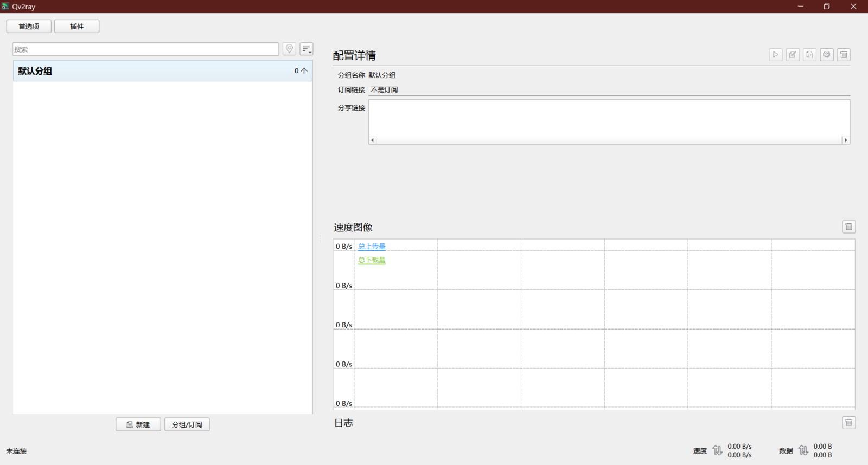Click the 速度 label in the status bar

coord(700,451)
